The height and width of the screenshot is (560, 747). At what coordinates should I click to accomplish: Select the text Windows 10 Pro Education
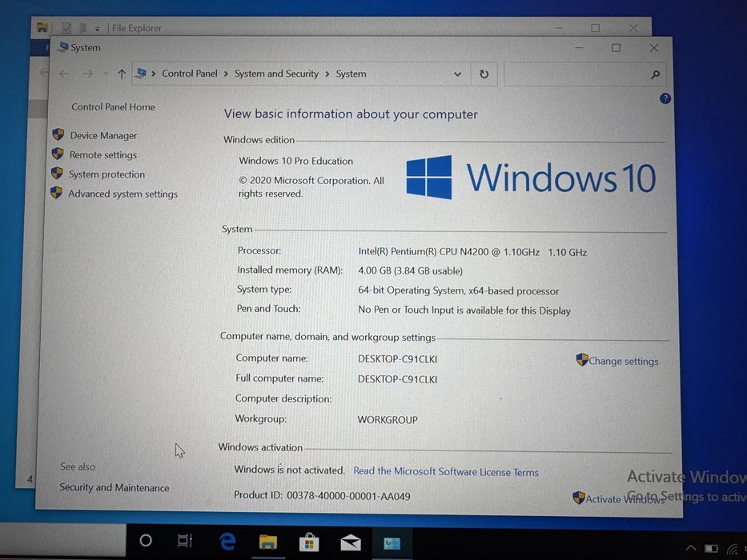(x=296, y=161)
